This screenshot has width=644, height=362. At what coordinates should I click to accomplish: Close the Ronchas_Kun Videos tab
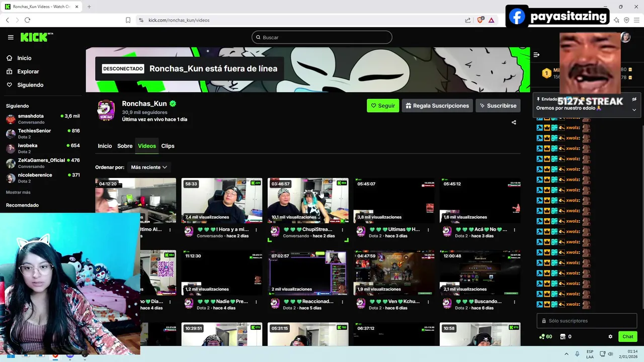point(77,7)
